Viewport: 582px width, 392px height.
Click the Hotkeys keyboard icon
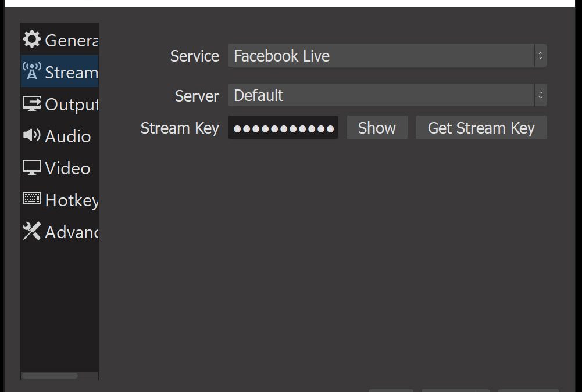coord(32,199)
